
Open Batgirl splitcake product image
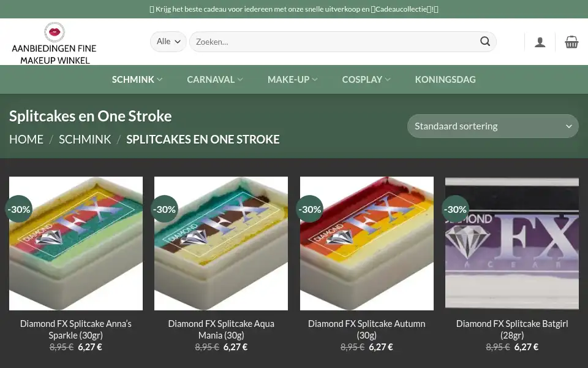(512, 243)
